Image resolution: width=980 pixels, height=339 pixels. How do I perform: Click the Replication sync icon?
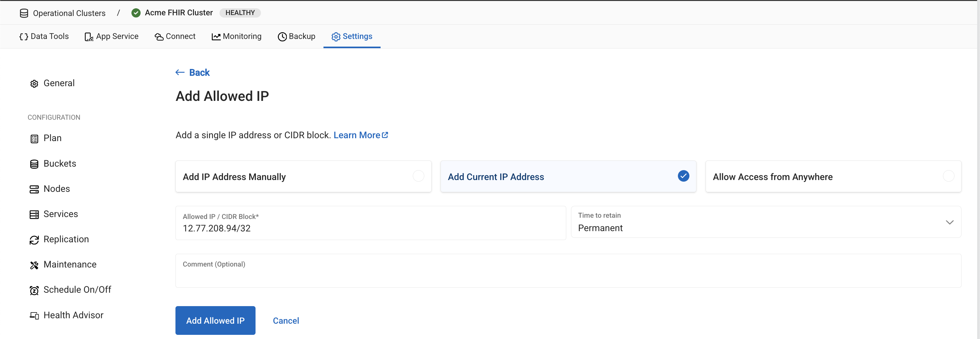coord(34,240)
